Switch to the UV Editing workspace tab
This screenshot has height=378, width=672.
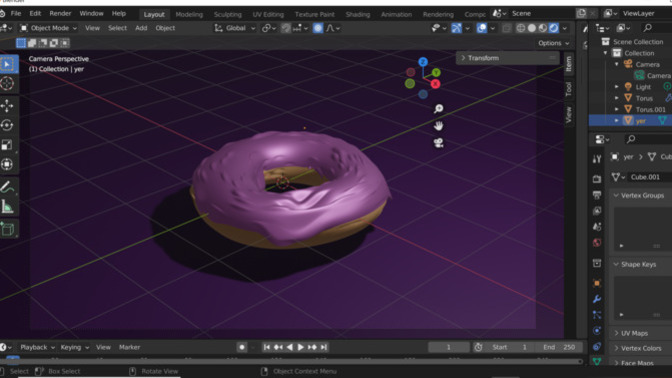click(268, 14)
